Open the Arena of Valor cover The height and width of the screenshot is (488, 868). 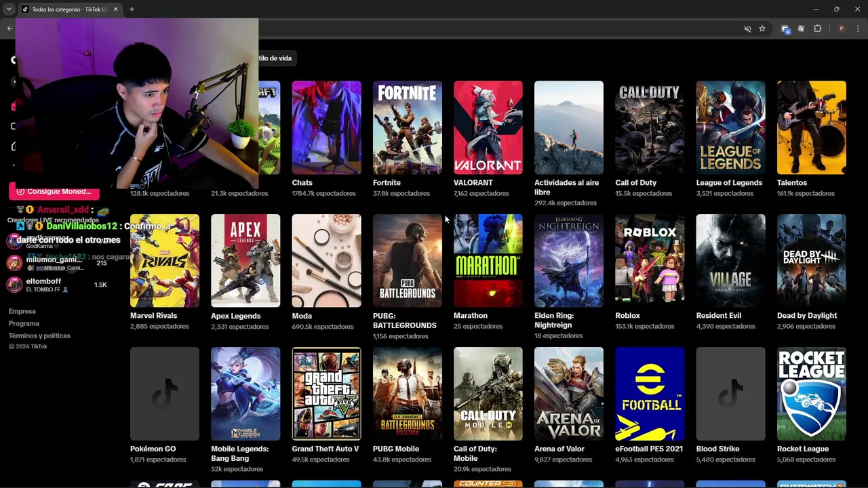tap(568, 394)
